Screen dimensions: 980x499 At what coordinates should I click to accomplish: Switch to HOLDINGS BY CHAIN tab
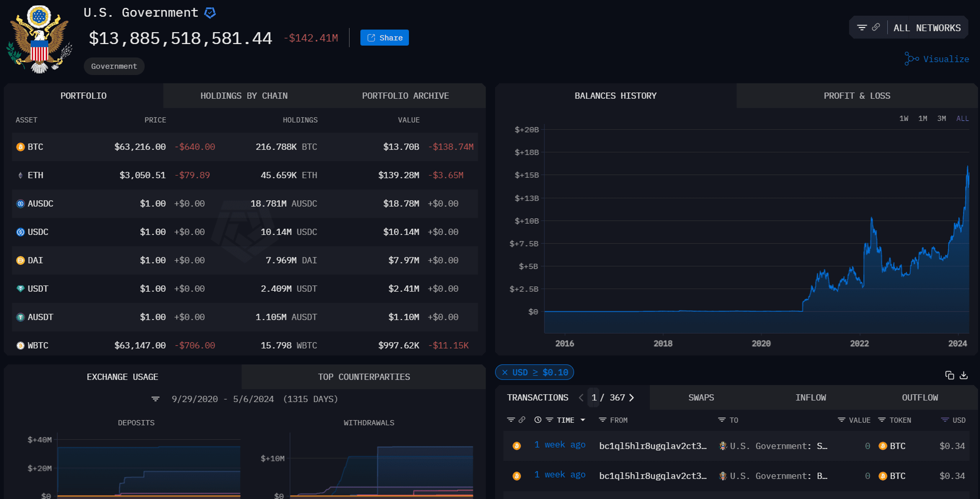[243, 95]
